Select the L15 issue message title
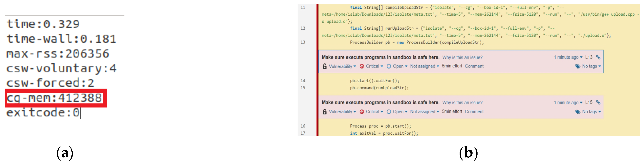The image size is (644, 163). [380, 102]
